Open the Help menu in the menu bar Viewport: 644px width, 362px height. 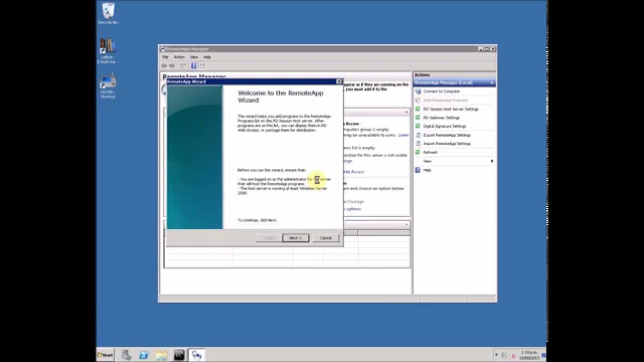tap(207, 57)
